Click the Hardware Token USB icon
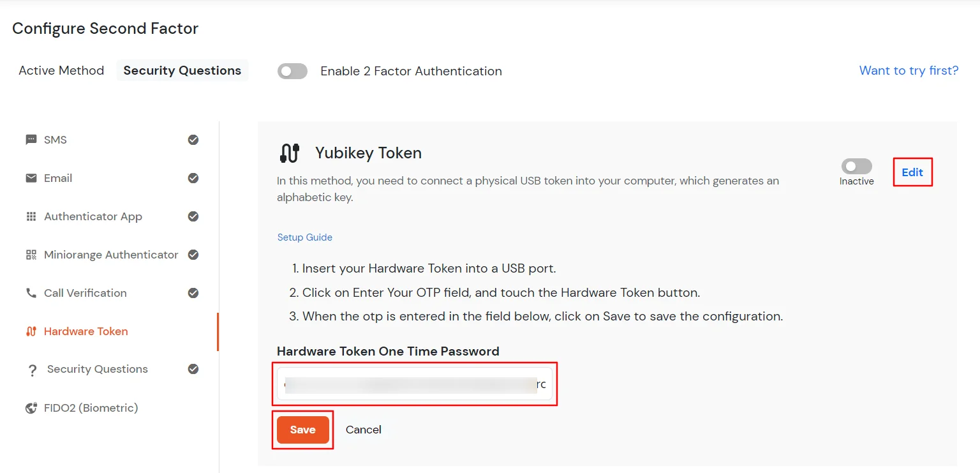Viewport: 980px width, 473px height. coord(31,331)
